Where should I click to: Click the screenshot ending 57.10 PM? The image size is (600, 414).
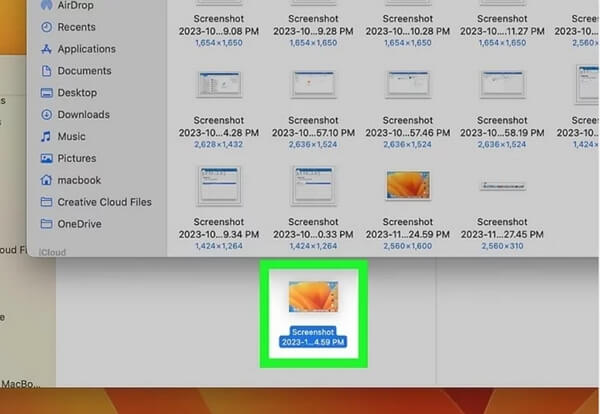(311, 87)
